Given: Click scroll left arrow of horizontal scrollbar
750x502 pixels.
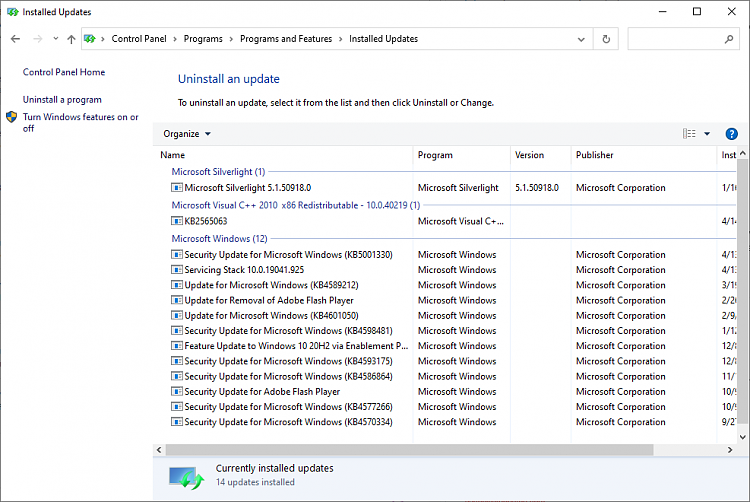Looking at the screenshot, I should 159,450.
